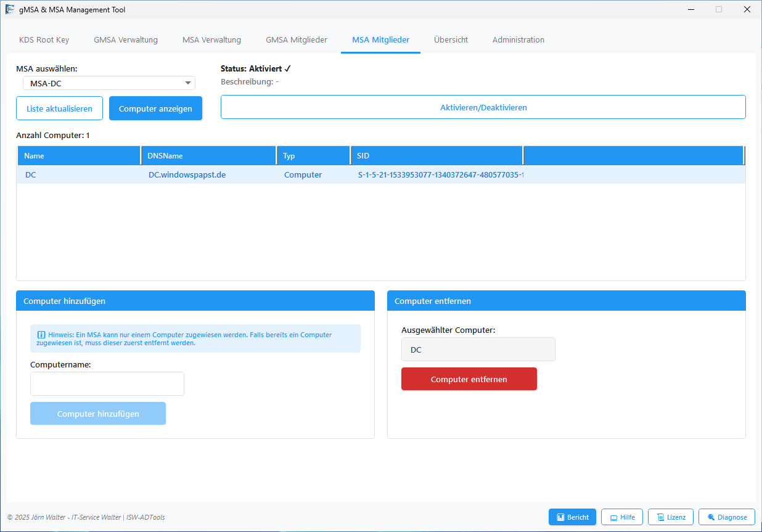Click the red Computer entfernen button

[x=469, y=379]
